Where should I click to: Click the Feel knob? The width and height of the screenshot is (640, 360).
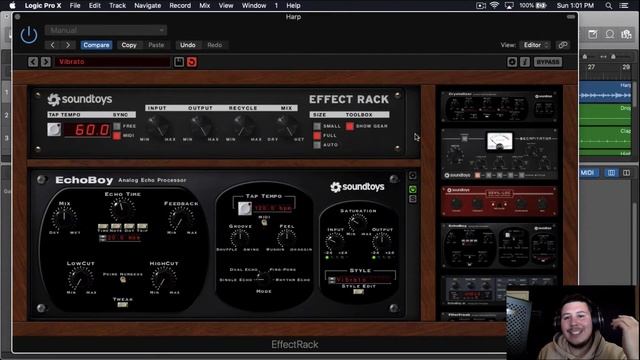pyautogui.click(x=287, y=238)
